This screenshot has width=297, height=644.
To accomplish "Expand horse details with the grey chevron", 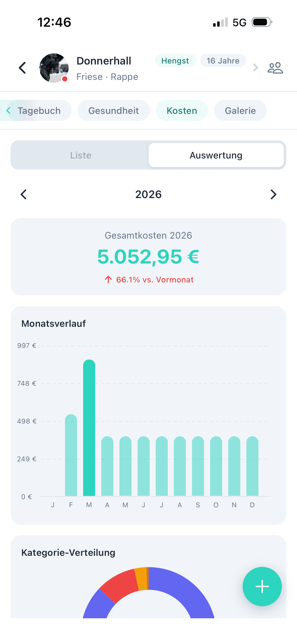I will coord(255,68).
